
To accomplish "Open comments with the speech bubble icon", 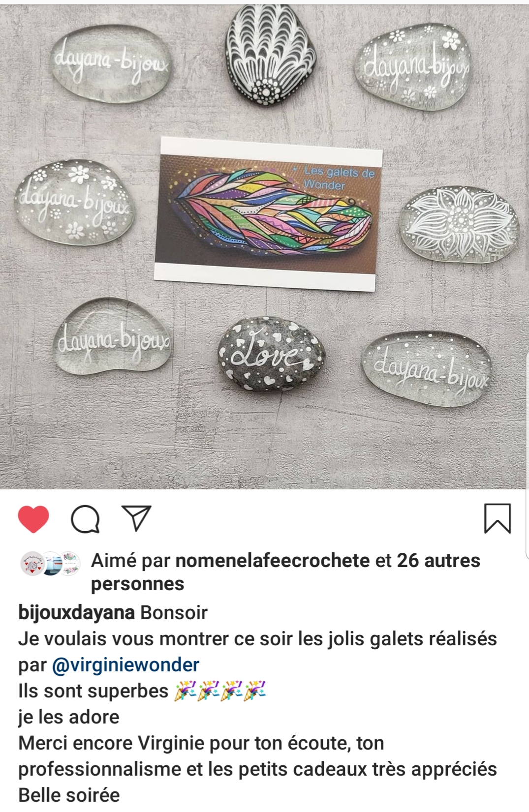I will coord(86,519).
